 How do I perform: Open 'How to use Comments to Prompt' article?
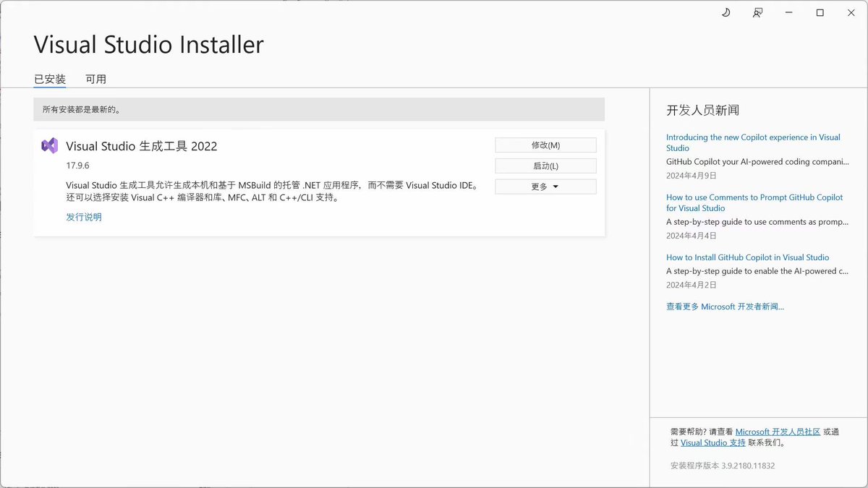point(754,202)
